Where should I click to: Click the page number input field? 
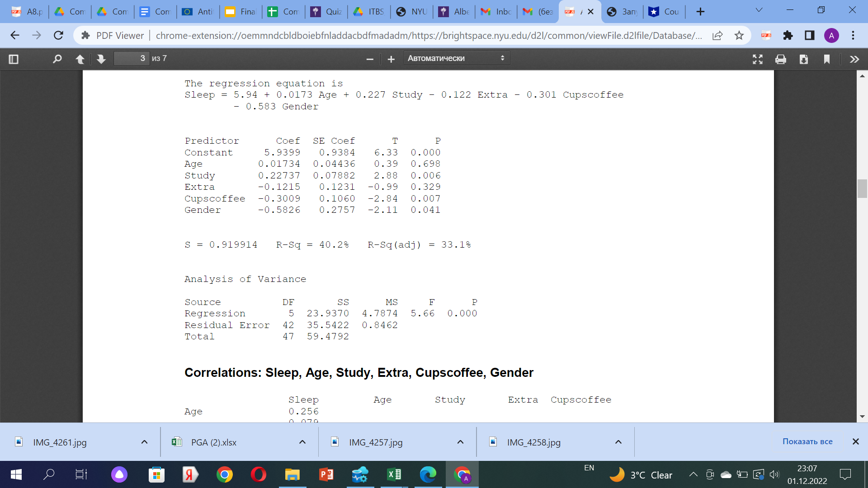point(131,58)
